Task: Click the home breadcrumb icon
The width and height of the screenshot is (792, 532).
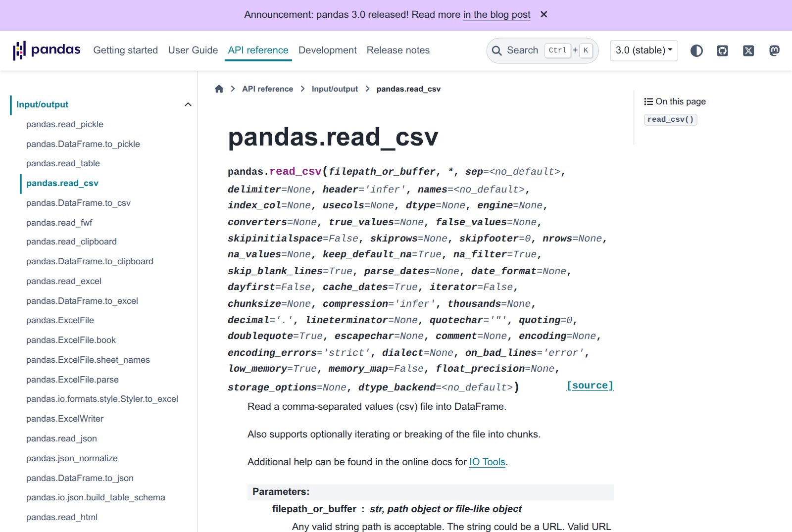Action: [219, 89]
